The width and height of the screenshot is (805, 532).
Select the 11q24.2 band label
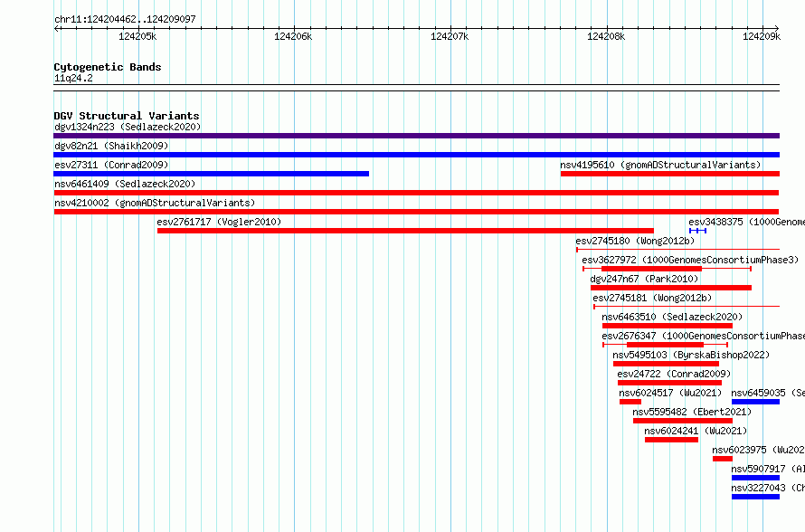click(x=73, y=79)
